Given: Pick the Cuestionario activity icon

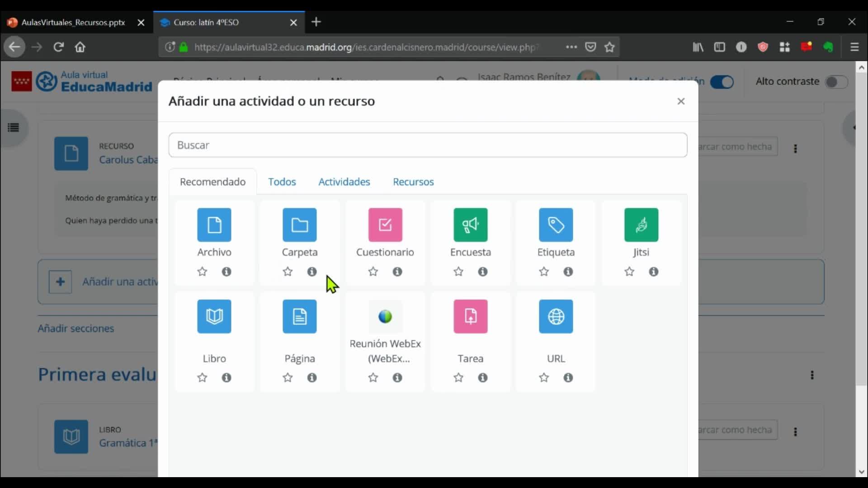Looking at the screenshot, I should pyautogui.click(x=385, y=225).
